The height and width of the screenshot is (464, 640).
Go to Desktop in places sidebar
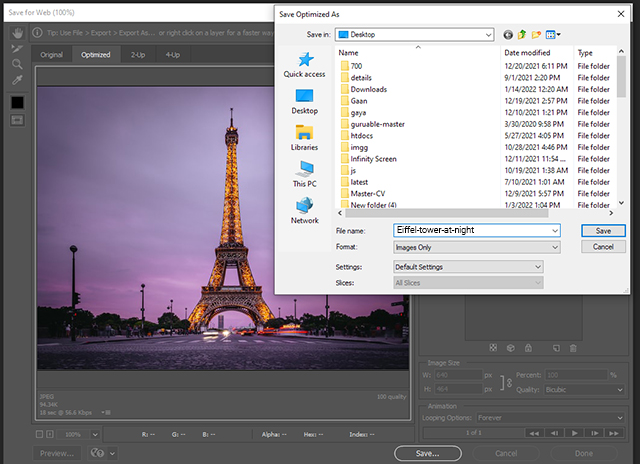304,102
